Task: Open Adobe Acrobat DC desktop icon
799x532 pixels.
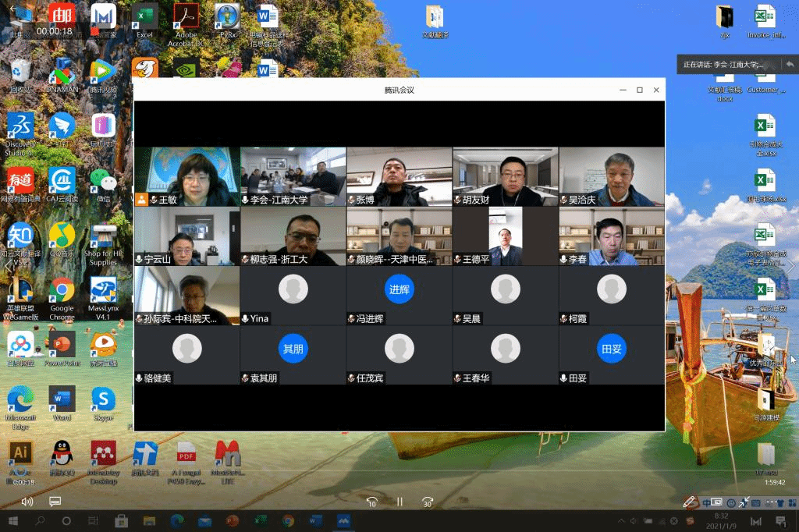Action: point(186,20)
